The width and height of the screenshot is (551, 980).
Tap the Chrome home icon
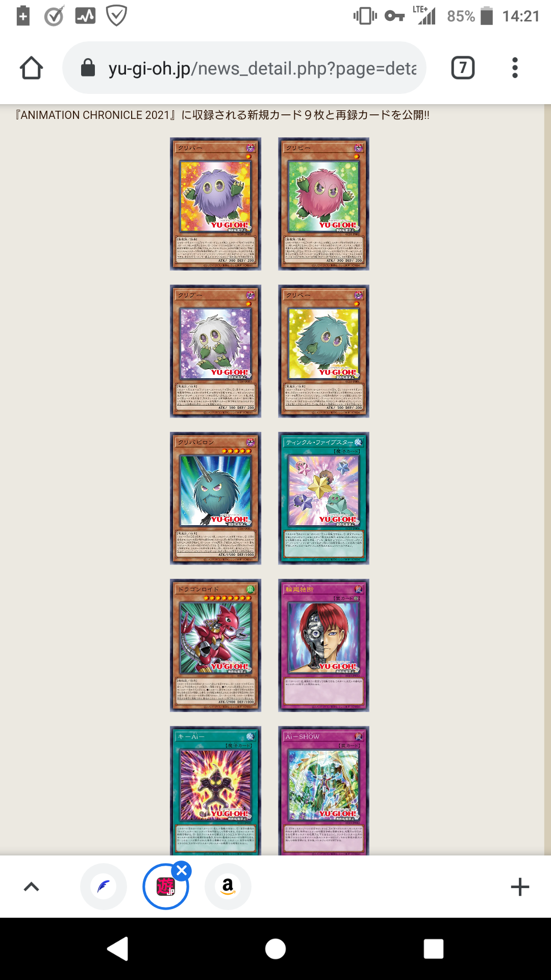click(x=31, y=68)
